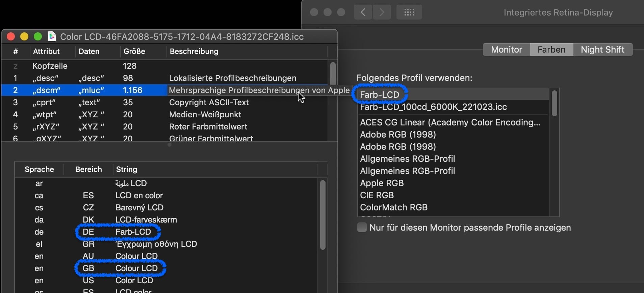Viewport: 644px width, 293px height.
Task: Select the 'Apple RGB' profile
Action: (x=454, y=183)
